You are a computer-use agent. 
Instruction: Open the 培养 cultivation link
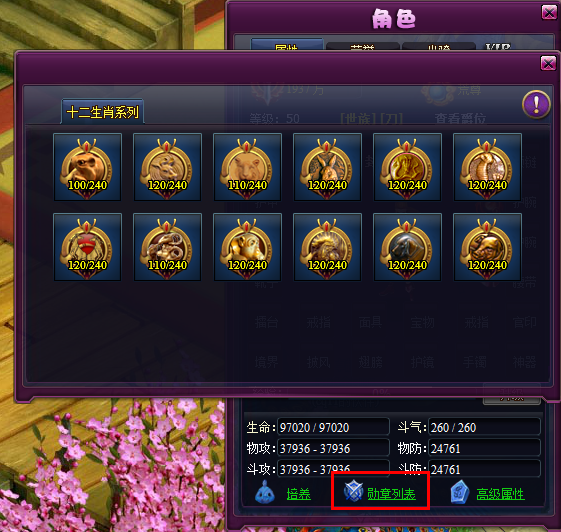[298, 494]
